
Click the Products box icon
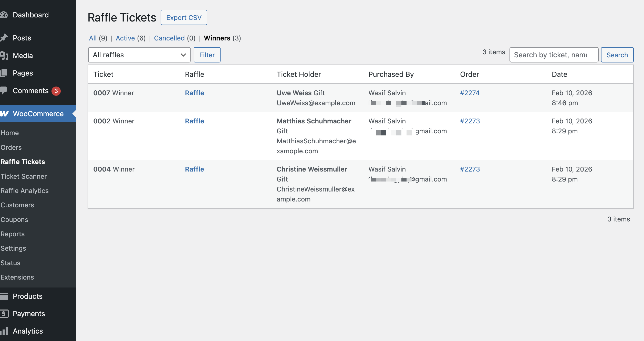4,296
